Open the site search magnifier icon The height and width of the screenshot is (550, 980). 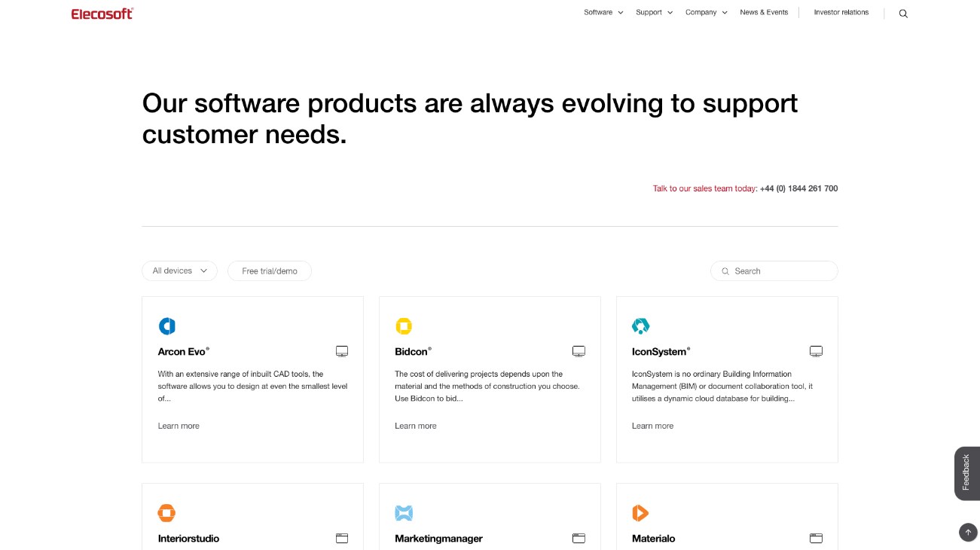coord(903,14)
